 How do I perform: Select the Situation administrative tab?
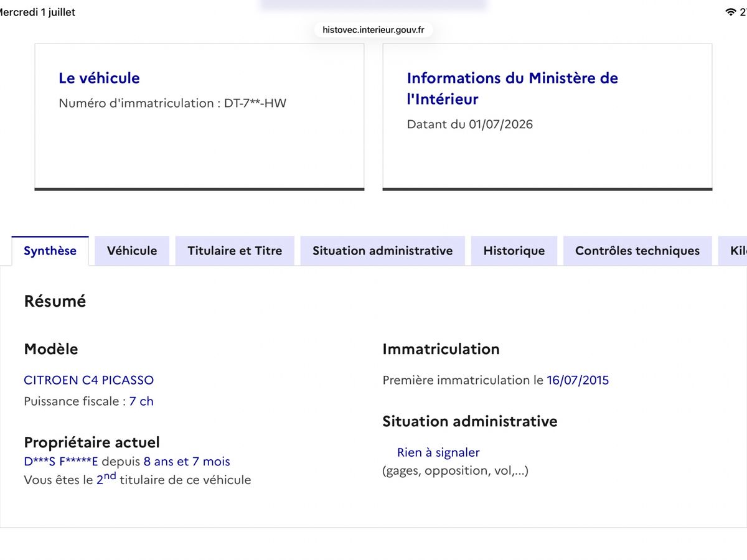tap(382, 251)
